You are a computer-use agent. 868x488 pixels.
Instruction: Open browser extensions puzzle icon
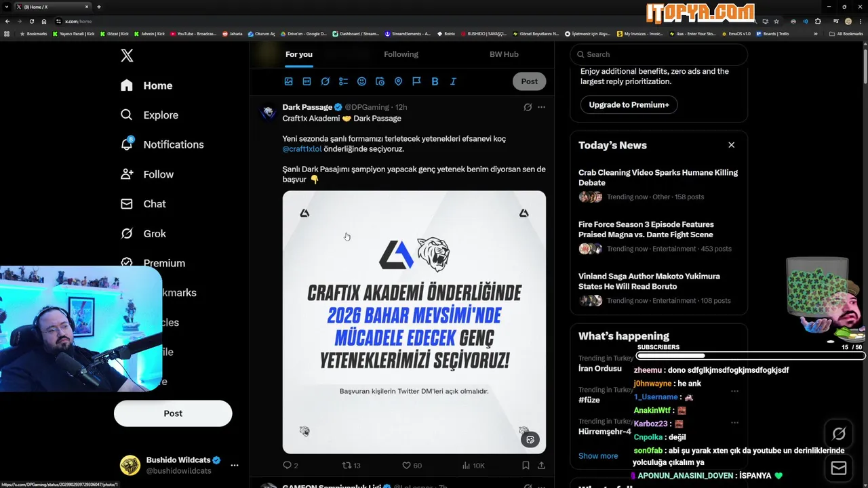[x=818, y=21]
